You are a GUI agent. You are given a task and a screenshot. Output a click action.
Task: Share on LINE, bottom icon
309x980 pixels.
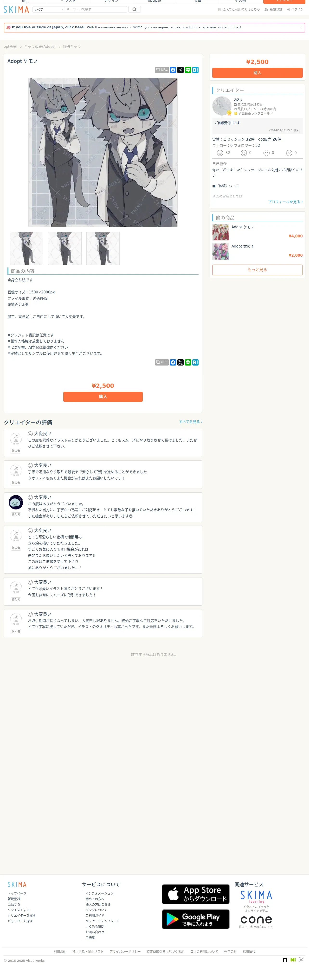(188, 363)
